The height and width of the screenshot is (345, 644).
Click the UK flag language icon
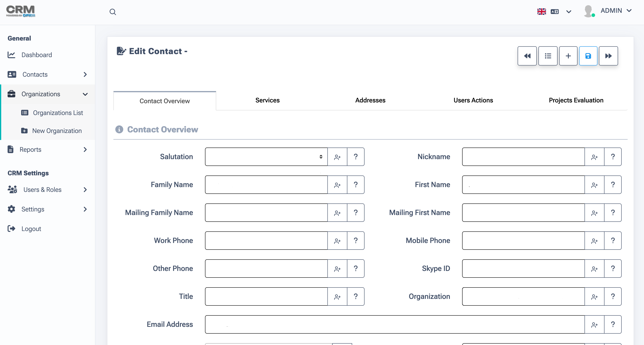point(542,12)
